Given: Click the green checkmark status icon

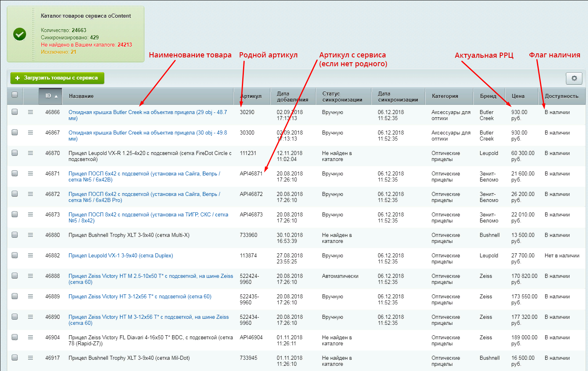Looking at the screenshot, I should pyautogui.click(x=20, y=34).
